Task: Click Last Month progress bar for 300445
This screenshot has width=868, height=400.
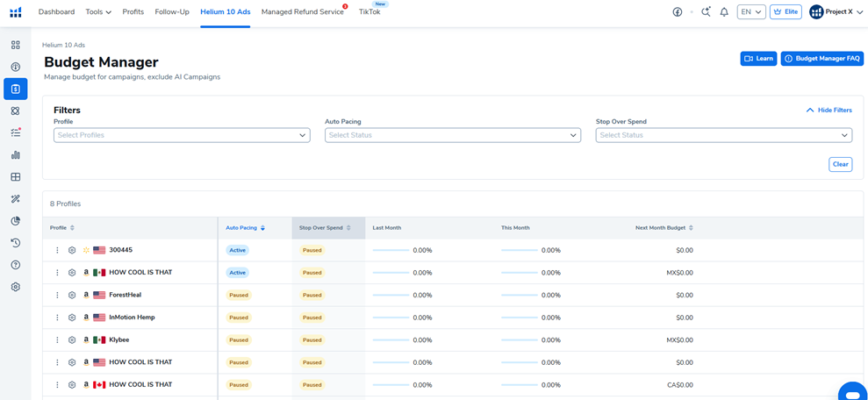Action: [391, 250]
